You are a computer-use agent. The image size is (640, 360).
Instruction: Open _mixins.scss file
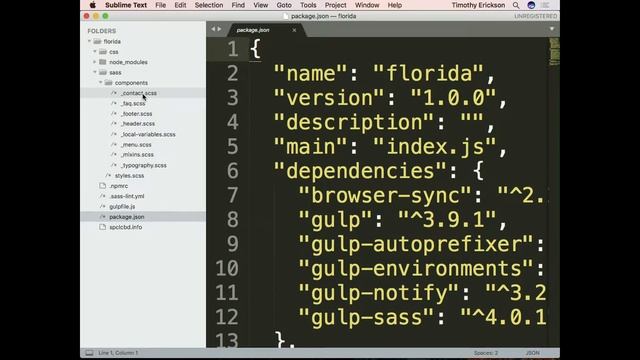pos(137,155)
